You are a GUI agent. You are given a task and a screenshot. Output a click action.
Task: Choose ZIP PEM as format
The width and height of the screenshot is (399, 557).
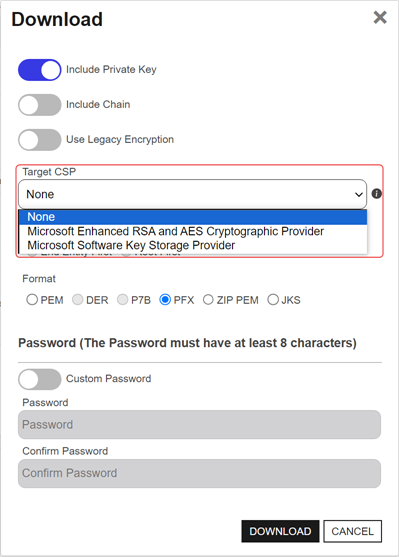pyautogui.click(x=208, y=300)
